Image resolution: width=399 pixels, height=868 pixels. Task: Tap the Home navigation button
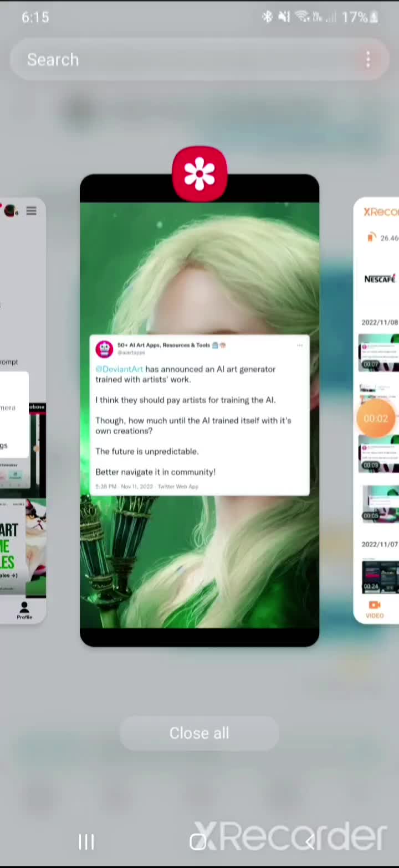tap(198, 842)
